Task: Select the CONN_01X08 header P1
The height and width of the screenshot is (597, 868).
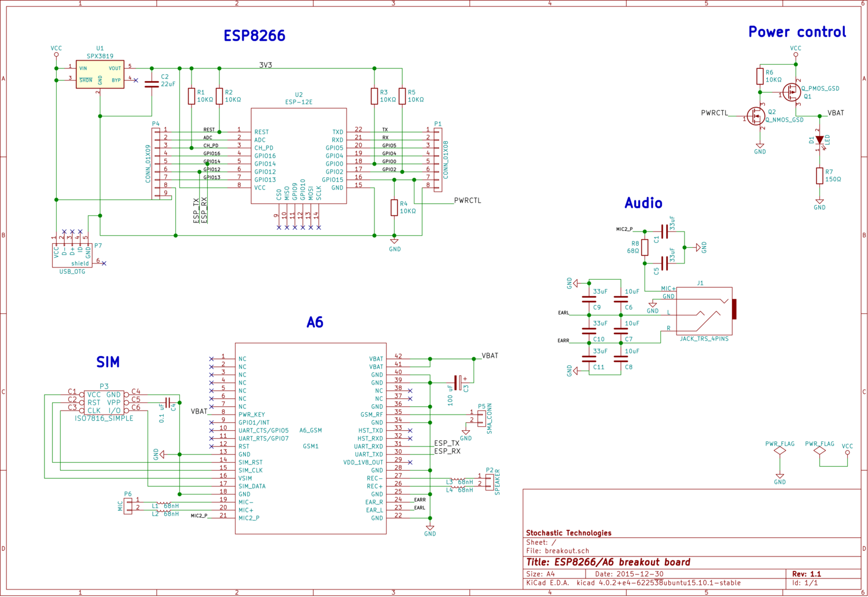Action: tap(437, 160)
